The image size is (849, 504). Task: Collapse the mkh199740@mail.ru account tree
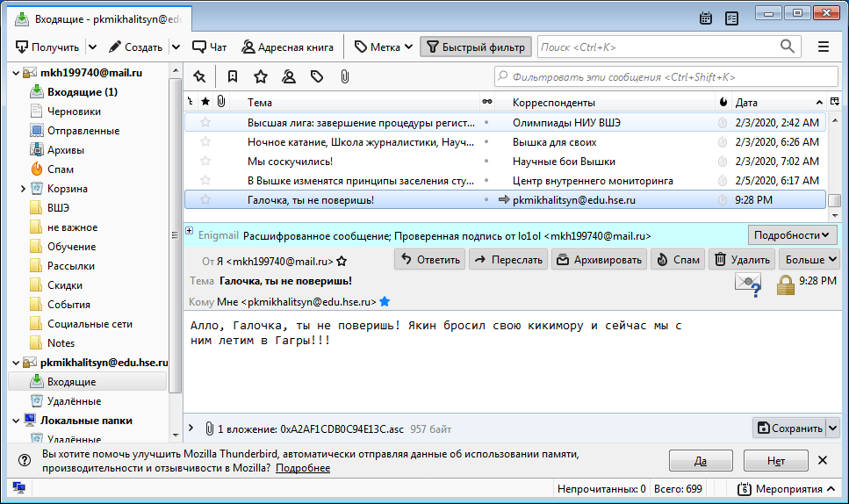(16, 73)
